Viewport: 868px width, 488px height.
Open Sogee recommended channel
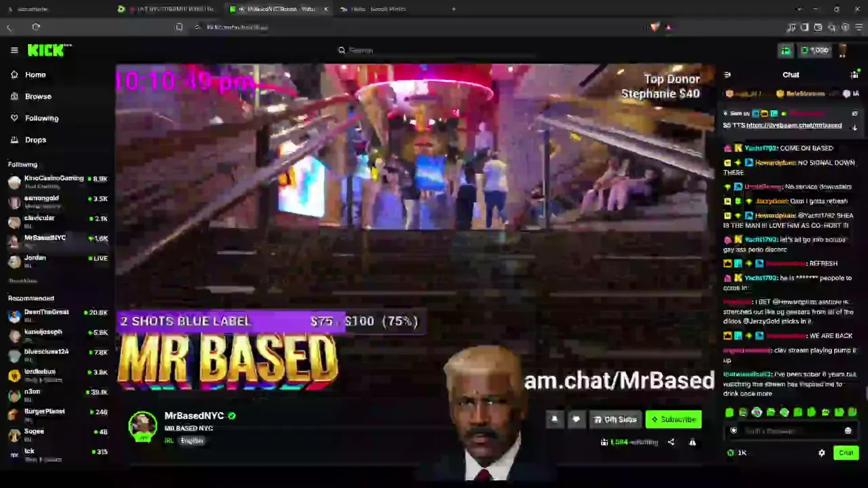[x=57, y=434]
